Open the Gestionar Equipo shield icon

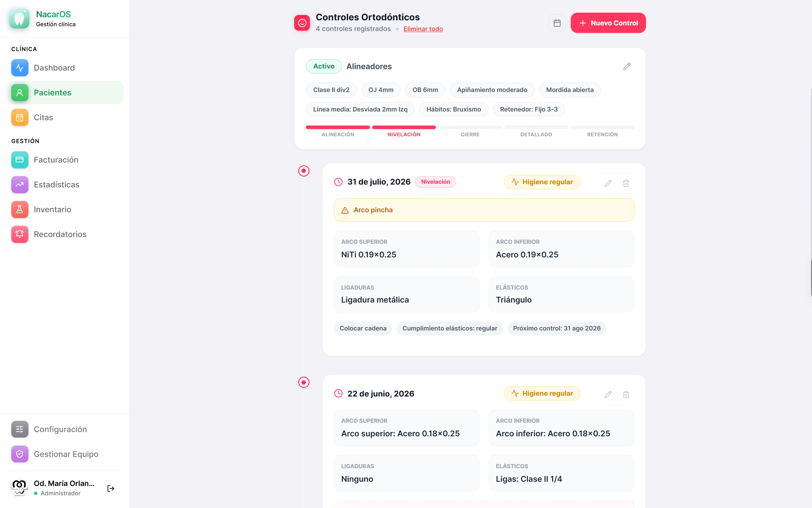19,454
